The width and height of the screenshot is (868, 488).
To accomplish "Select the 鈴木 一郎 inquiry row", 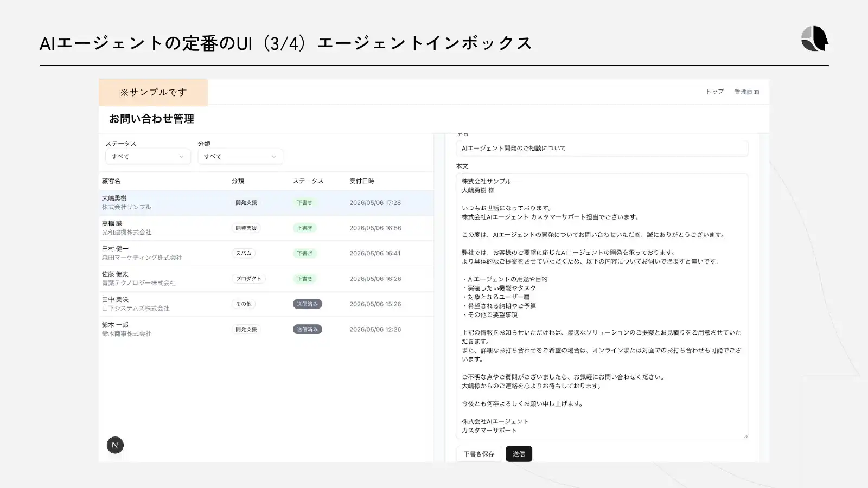I will 266,329.
